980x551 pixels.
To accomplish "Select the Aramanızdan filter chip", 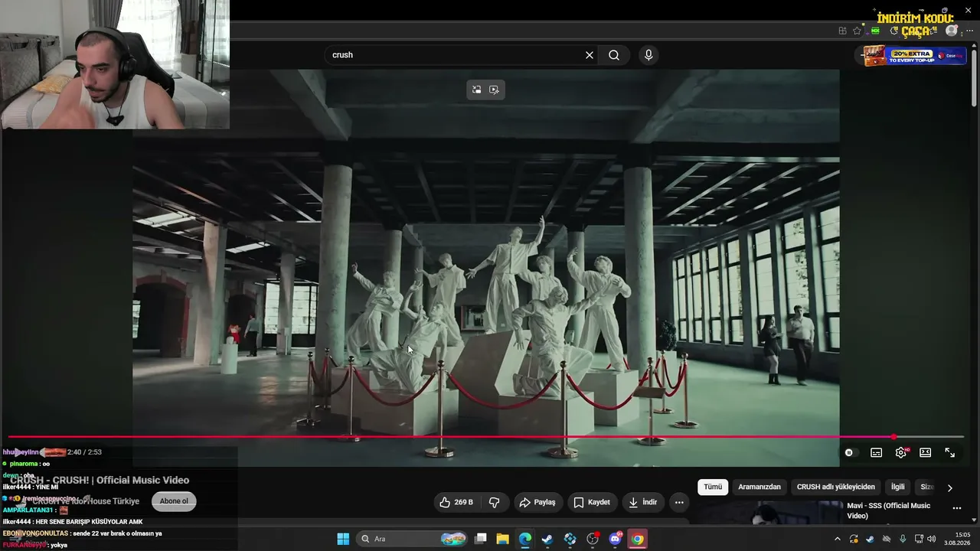I will pyautogui.click(x=759, y=487).
